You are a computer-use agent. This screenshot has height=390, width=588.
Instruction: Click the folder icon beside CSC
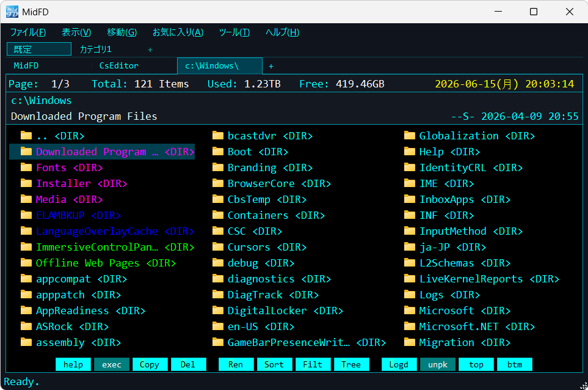[218, 231]
